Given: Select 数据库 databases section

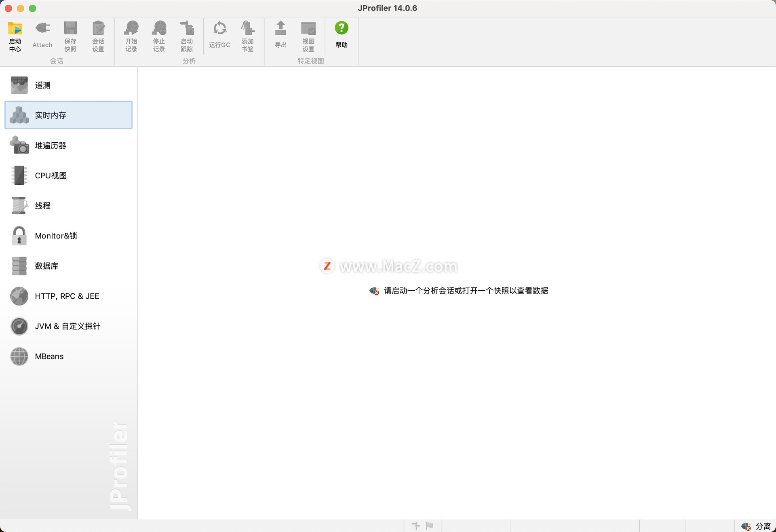Looking at the screenshot, I should coord(68,266).
